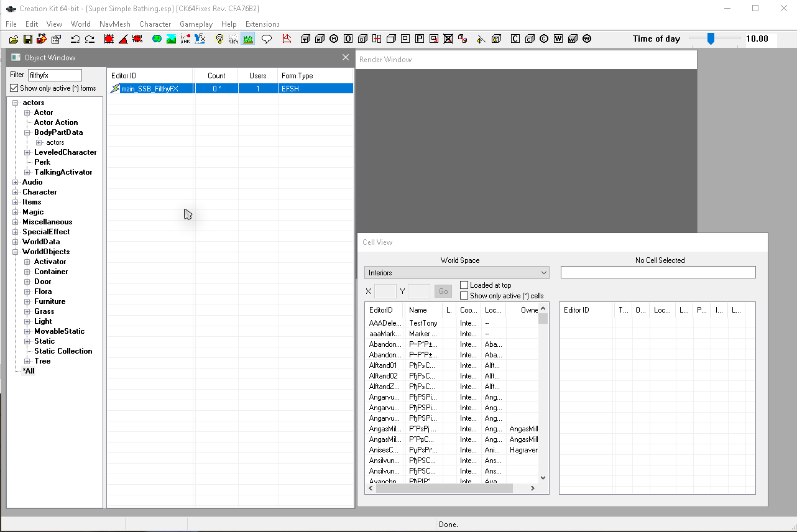The image size is (797, 532).
Task: Toggle Snap to Grid red grid icon
Action: (x=109, y=39)
